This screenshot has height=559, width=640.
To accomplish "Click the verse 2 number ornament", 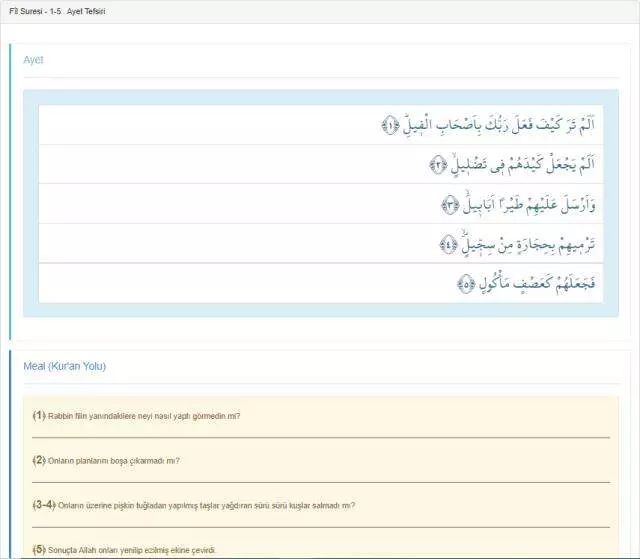I will pos(438,165).
